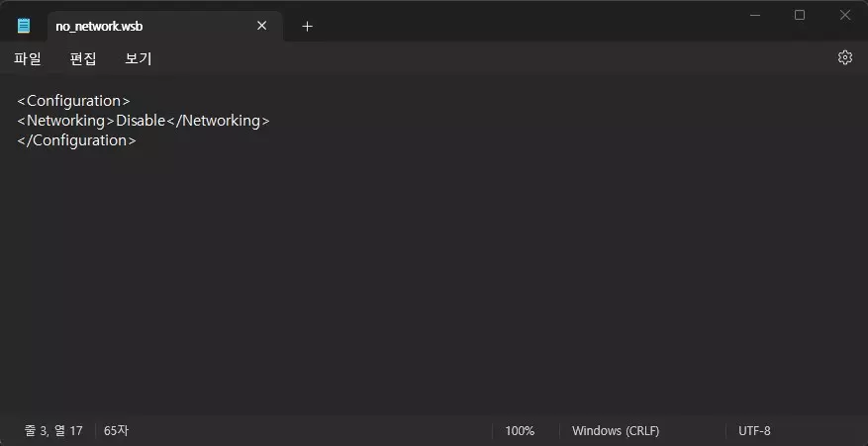Open the 파일 menu
This screenshot has width=868, height=446.
pos(28,58)
